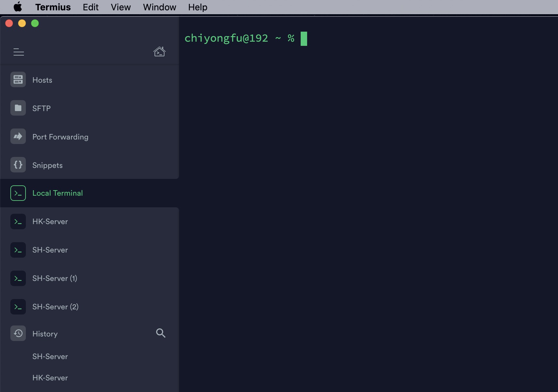Reconnect HK-Server from History list
Image resolution: width=558 pixels, height=392 pixels.
pyautogui.click(x=50, y=378)
